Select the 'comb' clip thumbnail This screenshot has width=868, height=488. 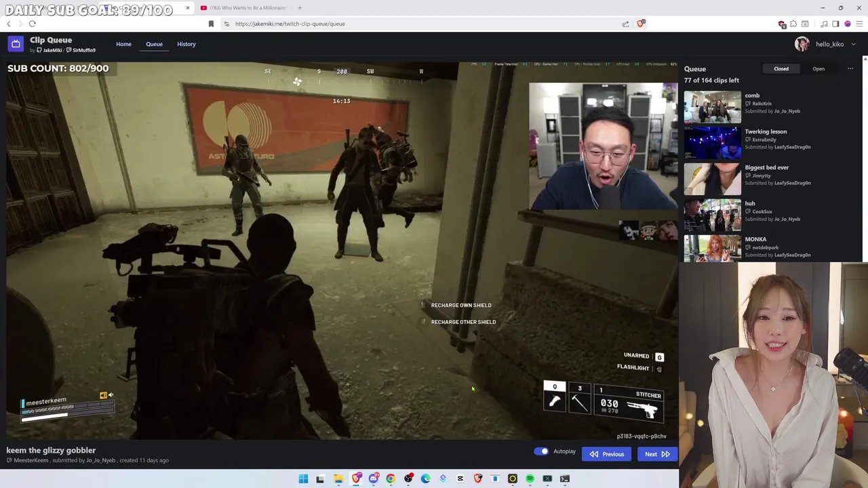(x=712, y=106)
